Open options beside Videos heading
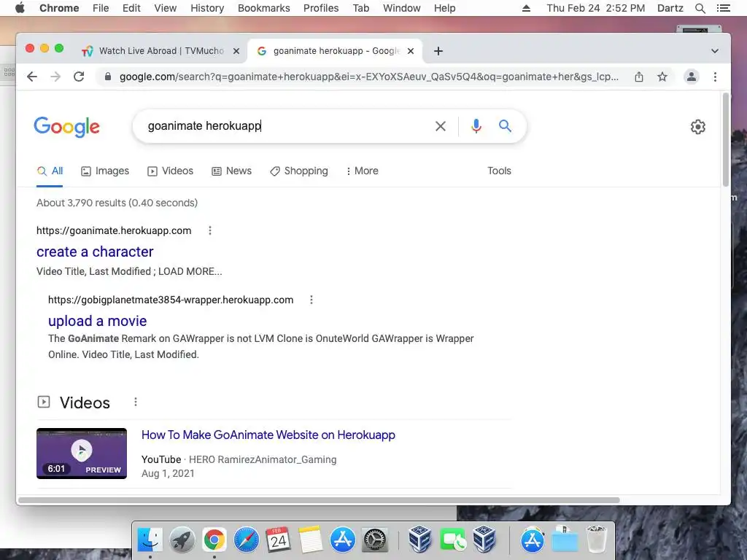747x560 pixels. tap(136, 402)
